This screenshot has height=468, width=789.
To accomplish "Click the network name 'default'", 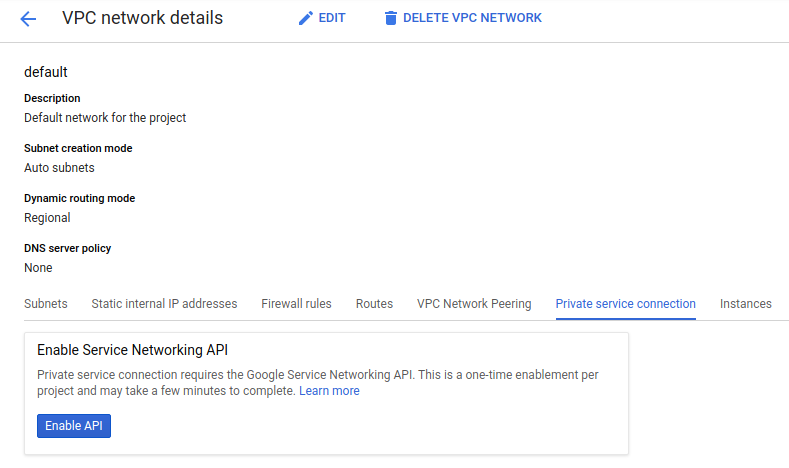I will [x=45, y=72].
